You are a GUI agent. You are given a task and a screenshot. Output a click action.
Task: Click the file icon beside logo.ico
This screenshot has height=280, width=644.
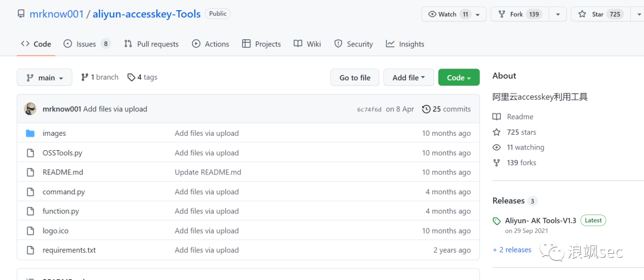click(30, 231)
